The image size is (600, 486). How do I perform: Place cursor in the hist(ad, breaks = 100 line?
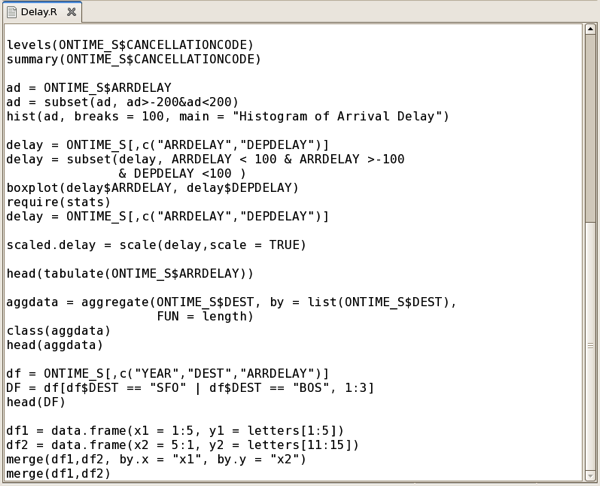[228, 116]
